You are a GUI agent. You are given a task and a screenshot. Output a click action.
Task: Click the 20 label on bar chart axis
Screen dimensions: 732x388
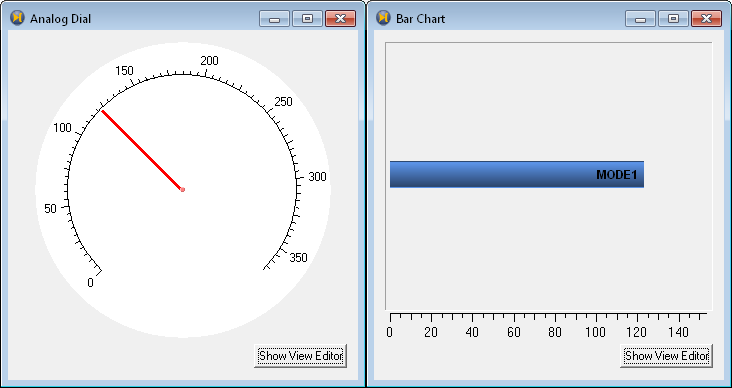(431, 332)
